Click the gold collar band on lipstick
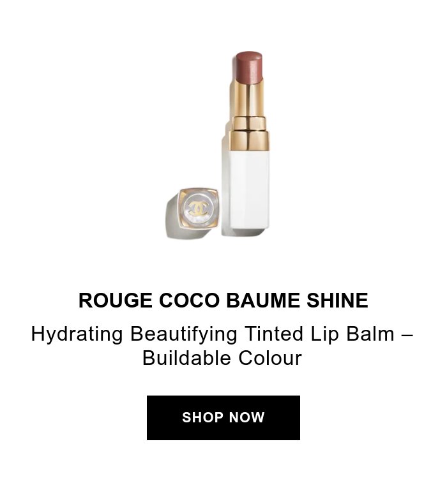447x504 pixels. [x=250, y=140]
